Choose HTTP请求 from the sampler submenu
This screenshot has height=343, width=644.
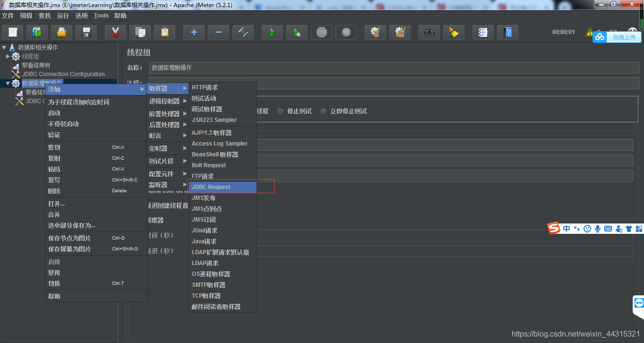223,87
